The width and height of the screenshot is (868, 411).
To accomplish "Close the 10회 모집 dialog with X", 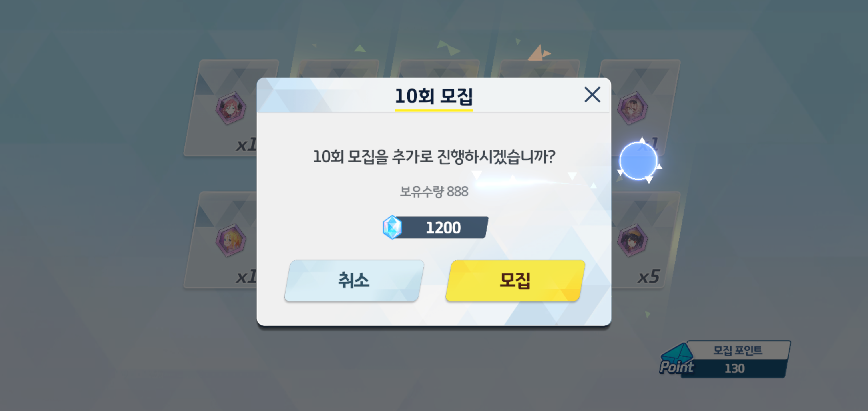I will pos(592,95).
